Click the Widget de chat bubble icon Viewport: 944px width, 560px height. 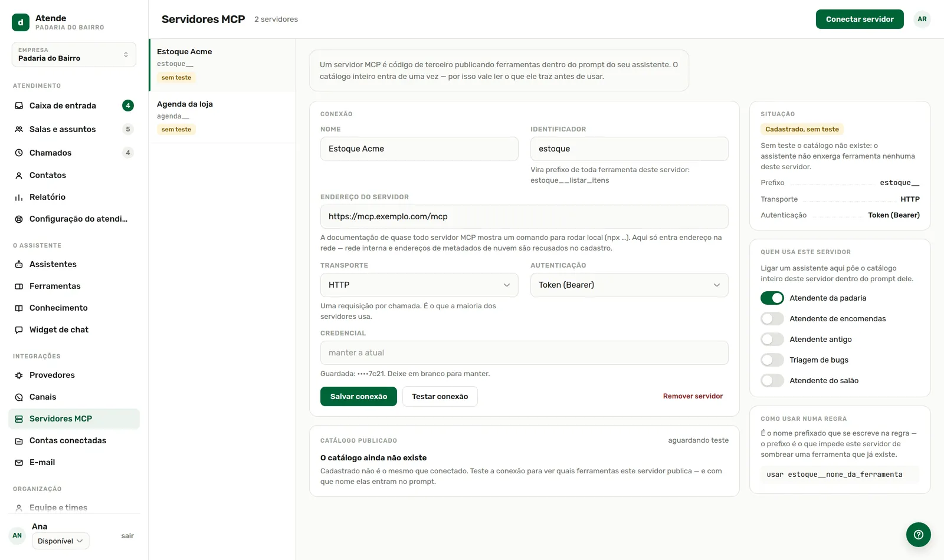pos(19,330)
